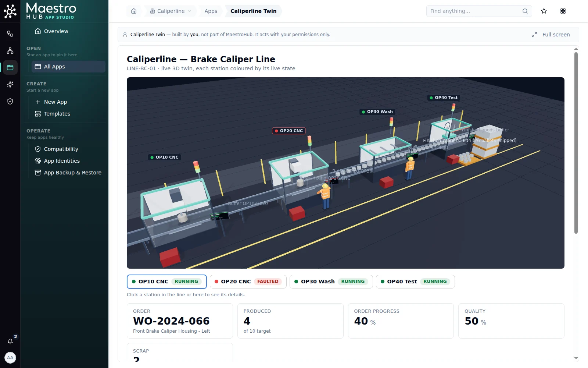Click OP20 CNC label in 3D scene

pyautogui.click(x=289, y=131)
